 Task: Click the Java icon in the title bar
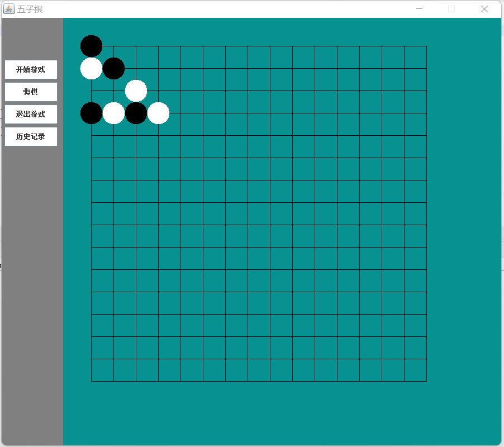pos(9,9)
